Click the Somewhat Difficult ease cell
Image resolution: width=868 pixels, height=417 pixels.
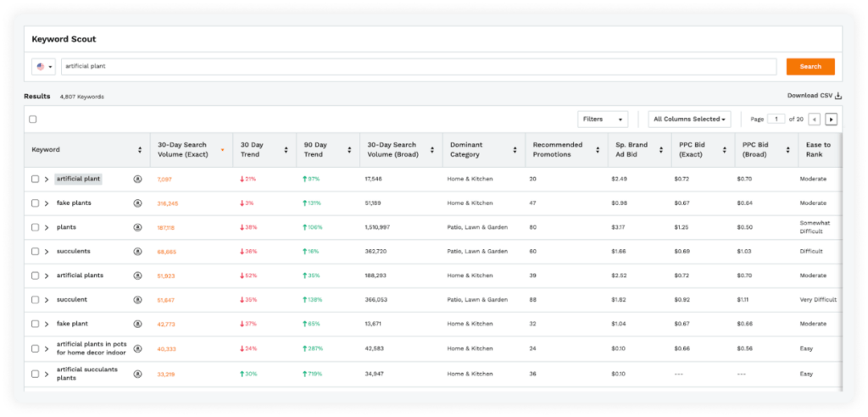[x=815, y=227]
